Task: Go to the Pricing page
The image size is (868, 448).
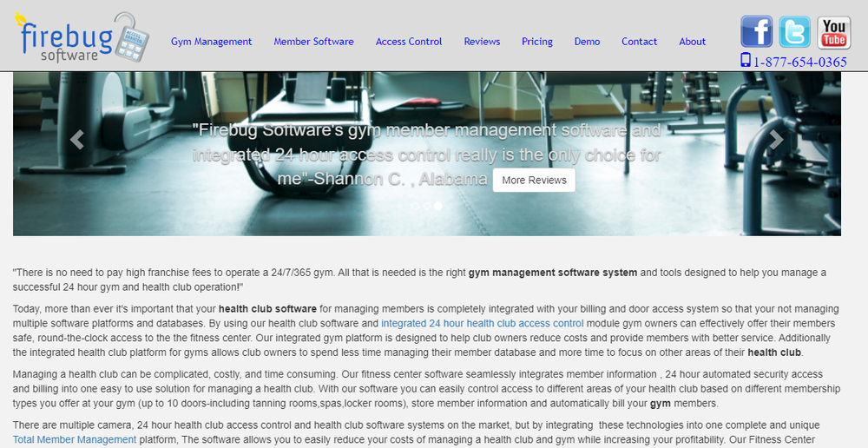Action: (537, 42)
